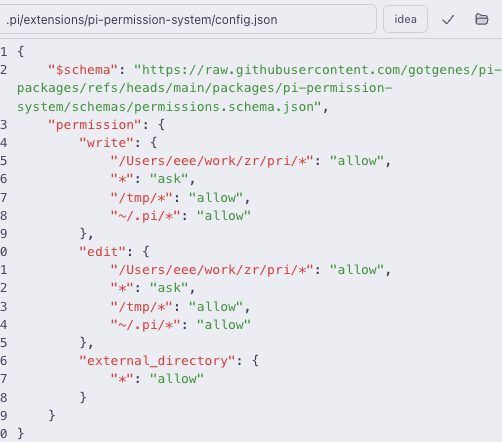Click "/tmp/*" key in write block

[141, 198]
